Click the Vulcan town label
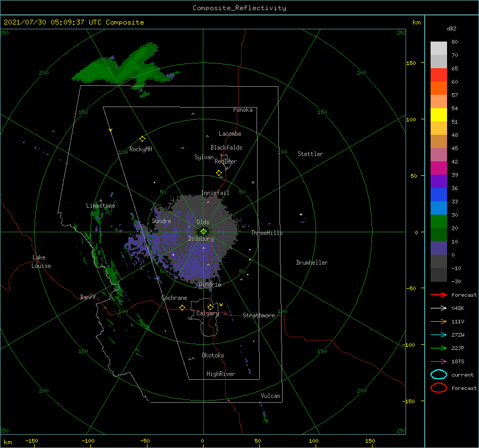This screenshot has height=448, width=479. click(x=271, y=396)
